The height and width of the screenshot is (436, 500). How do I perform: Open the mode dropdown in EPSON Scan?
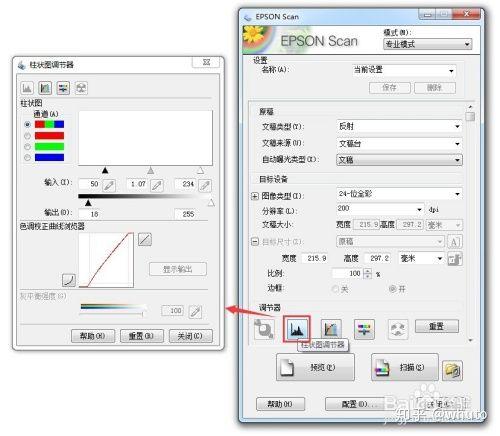pyautogui.click(x=428, y=44)
